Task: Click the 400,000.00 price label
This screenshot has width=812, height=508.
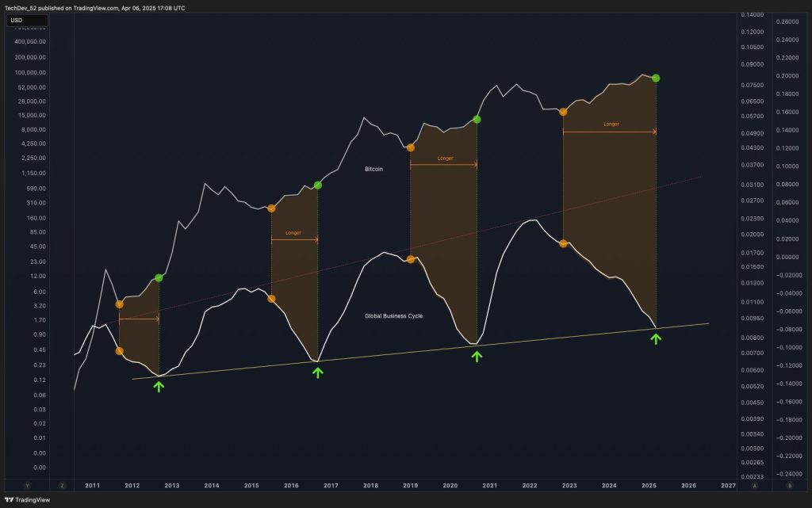Action: tap(30, 42)
